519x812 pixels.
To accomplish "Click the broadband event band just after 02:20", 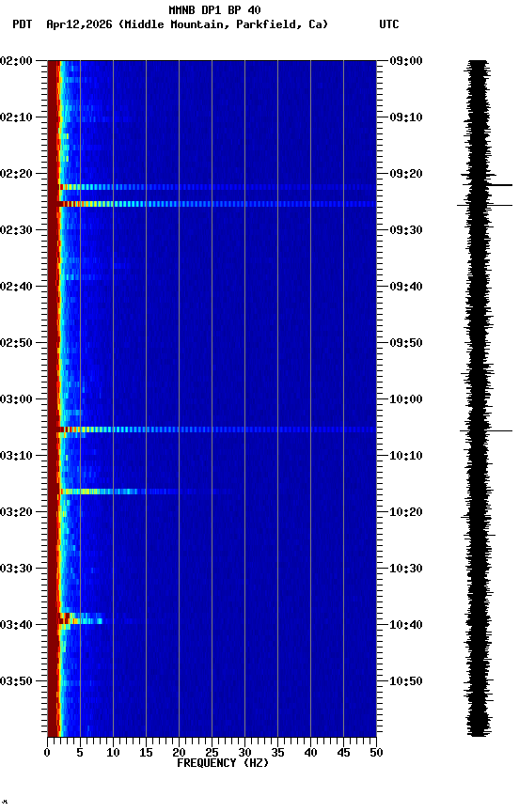I will [217, 187].
